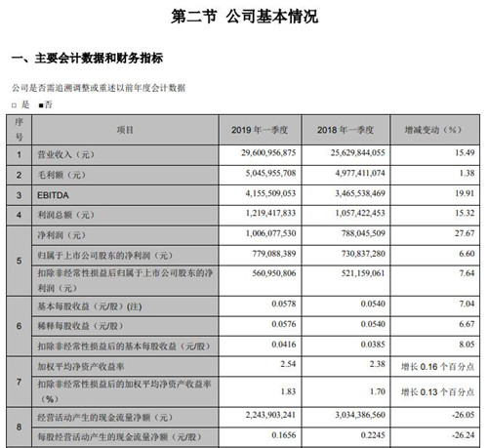
Task: Click percentage change 8.05
Action: pos(467,345)
